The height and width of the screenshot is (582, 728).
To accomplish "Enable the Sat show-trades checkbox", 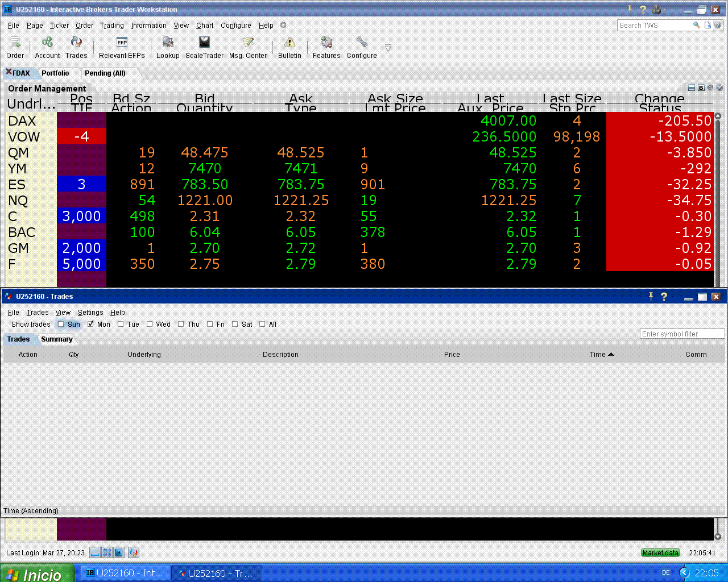I will coord(235,324).
